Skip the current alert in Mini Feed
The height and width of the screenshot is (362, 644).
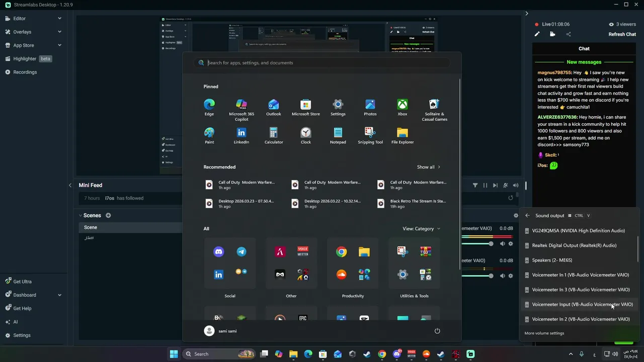[x=495, y=185]
